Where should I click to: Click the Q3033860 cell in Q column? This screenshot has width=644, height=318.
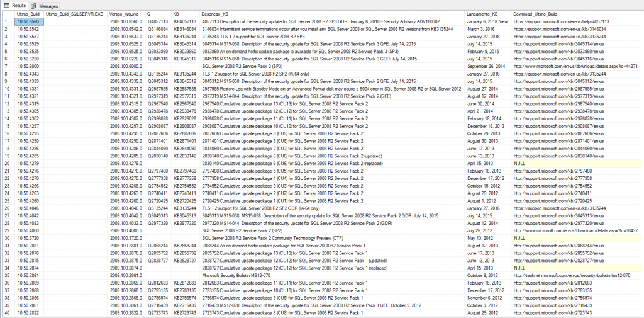tap(158, 51)
